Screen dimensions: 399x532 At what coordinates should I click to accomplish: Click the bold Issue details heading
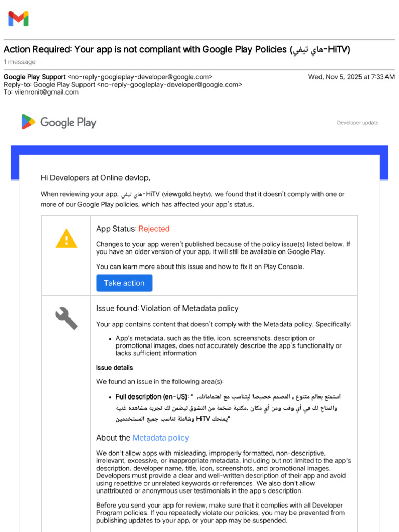(114, 368)
